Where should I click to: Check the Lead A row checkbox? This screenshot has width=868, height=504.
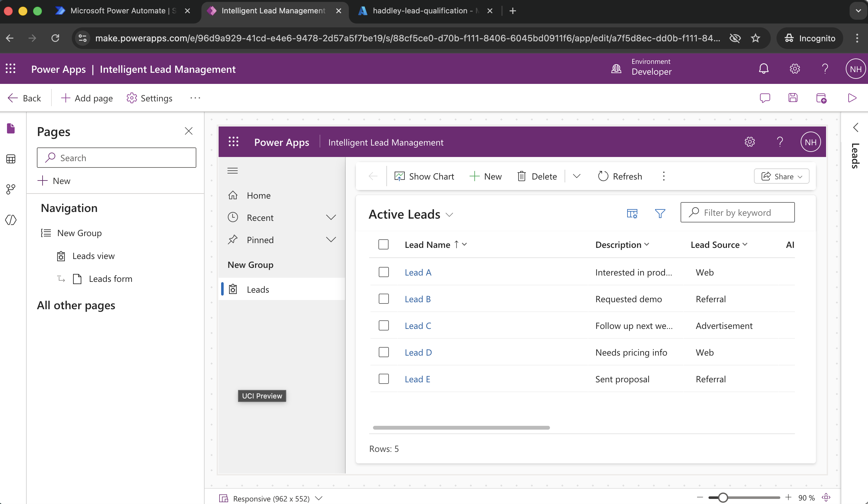pos(383,272)
